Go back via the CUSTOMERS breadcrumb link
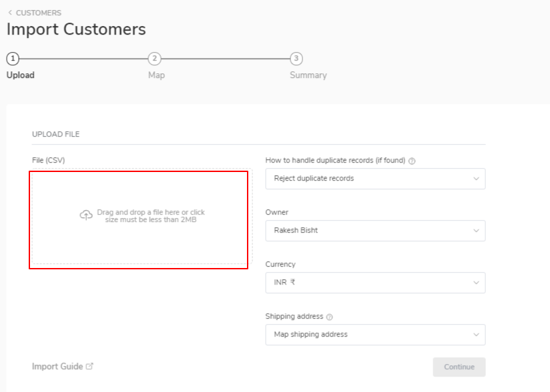The width and height of the screenshot is (550, 392). click(38, 13)
